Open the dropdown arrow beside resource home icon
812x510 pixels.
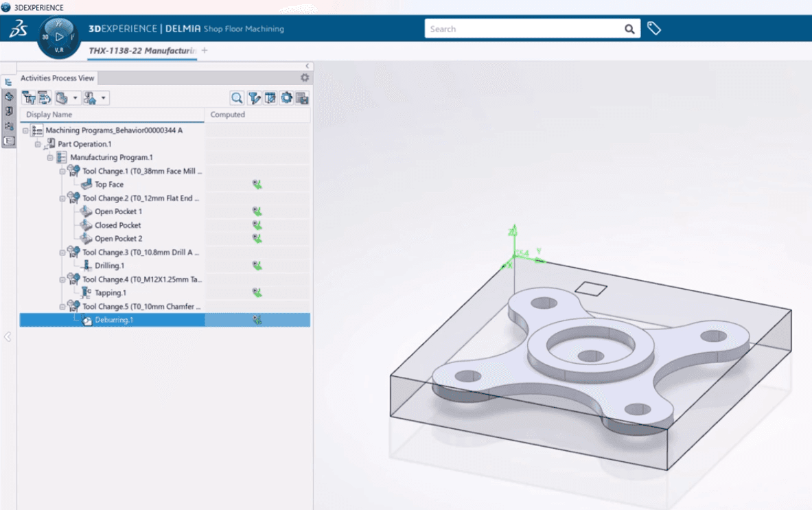click(x=104, y=98)
